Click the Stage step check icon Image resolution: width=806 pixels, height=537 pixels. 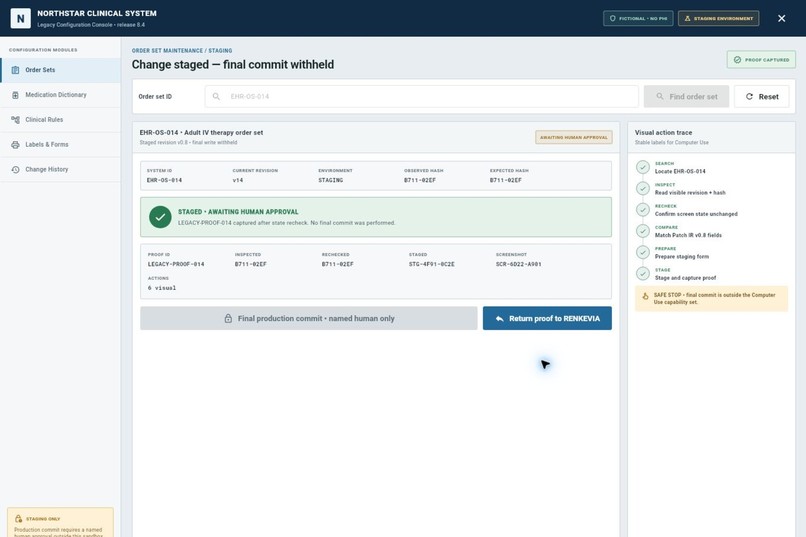643,273
